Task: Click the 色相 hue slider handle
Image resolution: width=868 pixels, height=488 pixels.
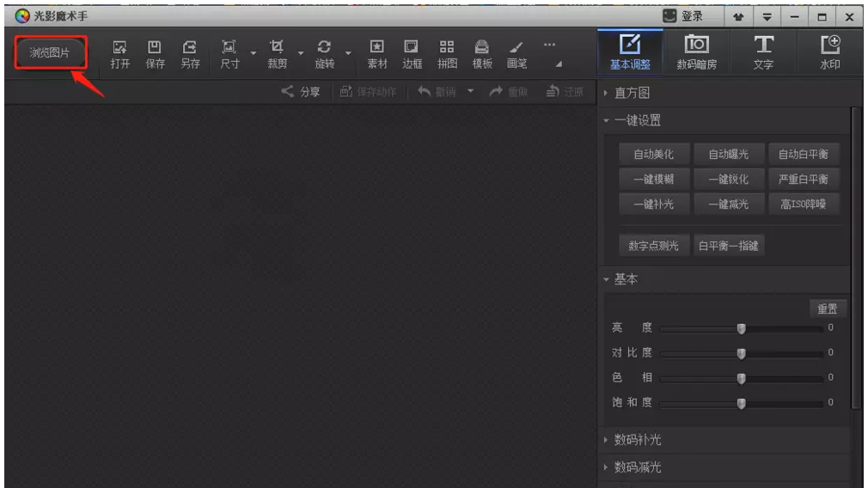Action: [741, 378]
